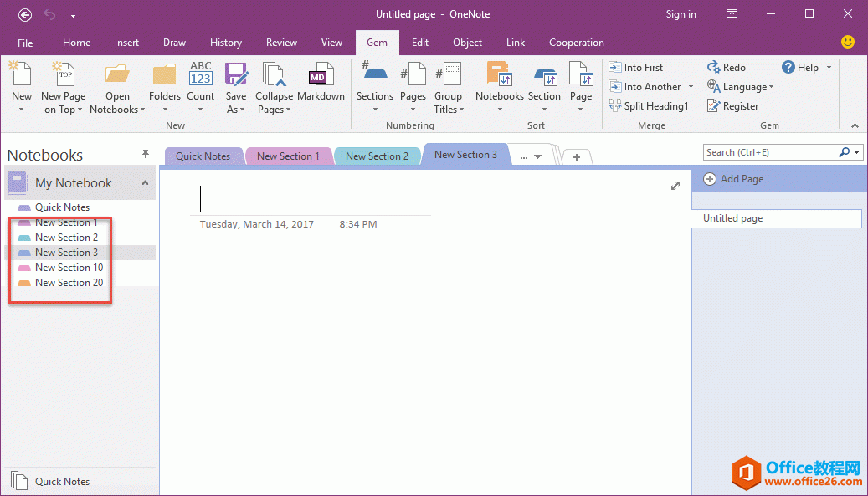Viewport: 868px width, 496px height.
Task: Unpin the Notebooks pane
Action: 145,153
